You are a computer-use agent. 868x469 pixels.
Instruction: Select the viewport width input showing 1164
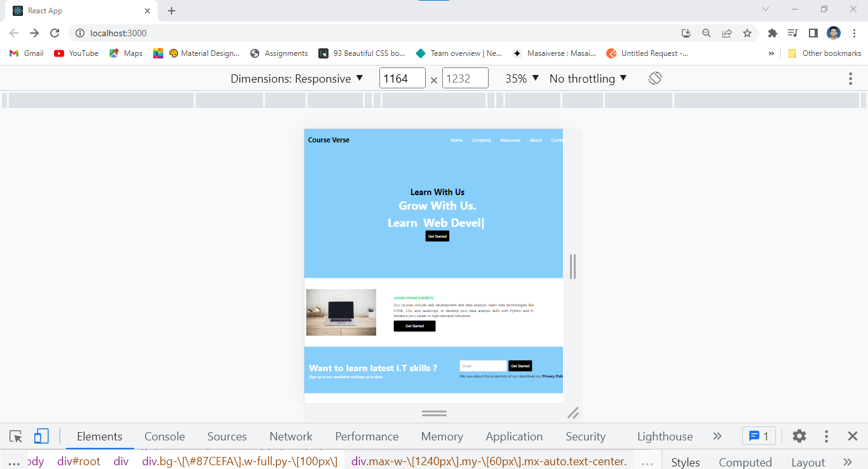point(402,78)
